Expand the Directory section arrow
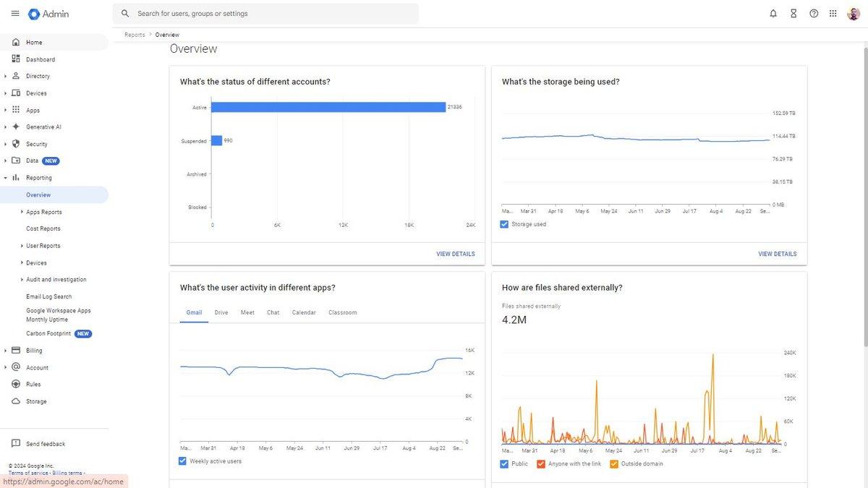 5,76
